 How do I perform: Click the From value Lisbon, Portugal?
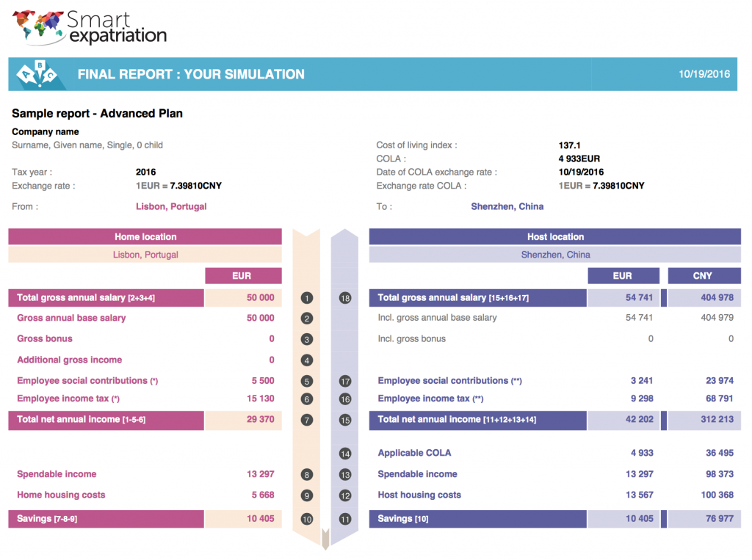click(x=171, y=207)
